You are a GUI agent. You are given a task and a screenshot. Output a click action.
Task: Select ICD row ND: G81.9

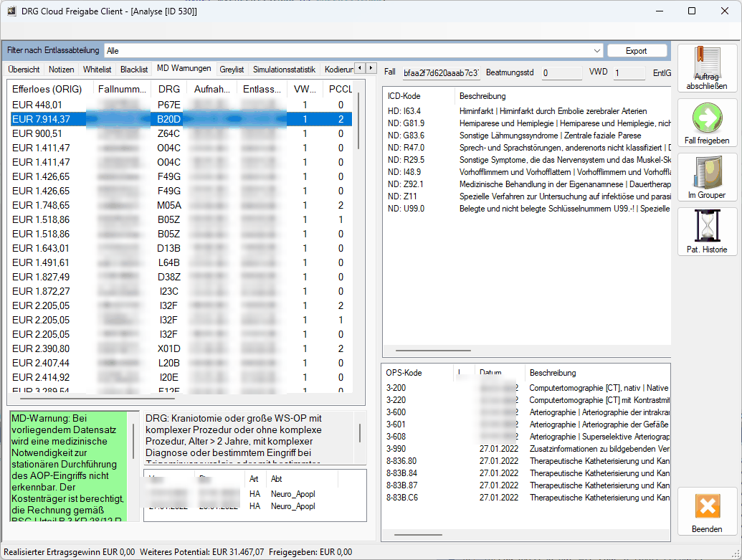coord(528,123)
